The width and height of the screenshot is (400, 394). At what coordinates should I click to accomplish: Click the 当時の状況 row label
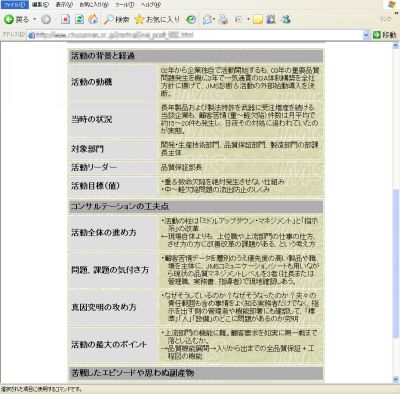click(92, 119)
